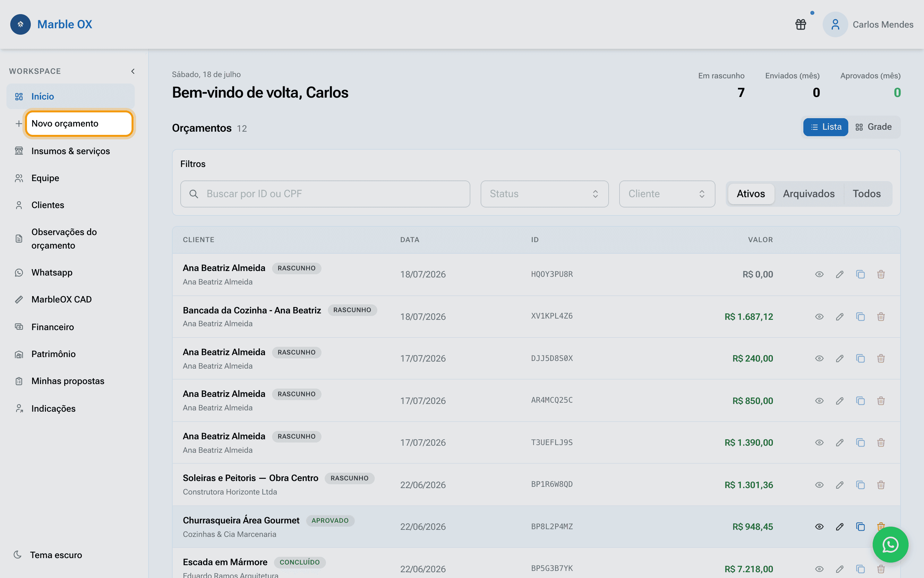The width and height of the screenshot is (924, 578).
Task: Open the gift rewards icon
Action: coord(801,24)
